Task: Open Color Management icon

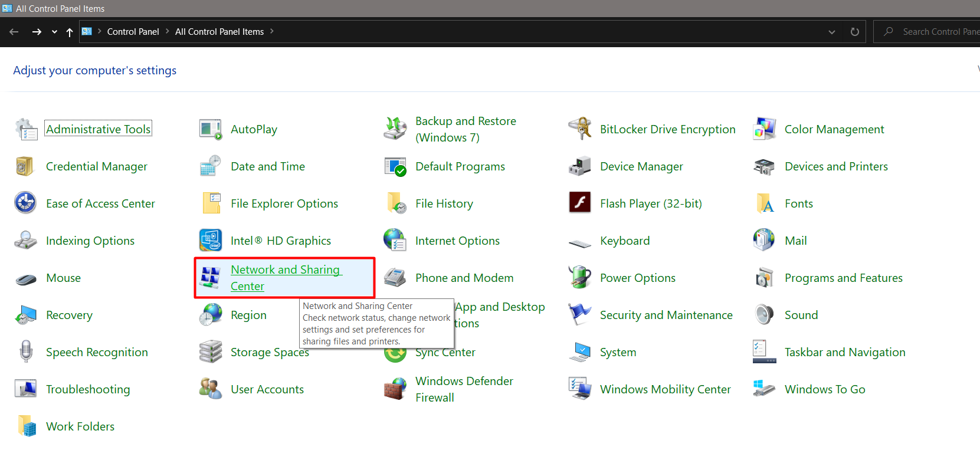Action: click(x=765, y=129)
